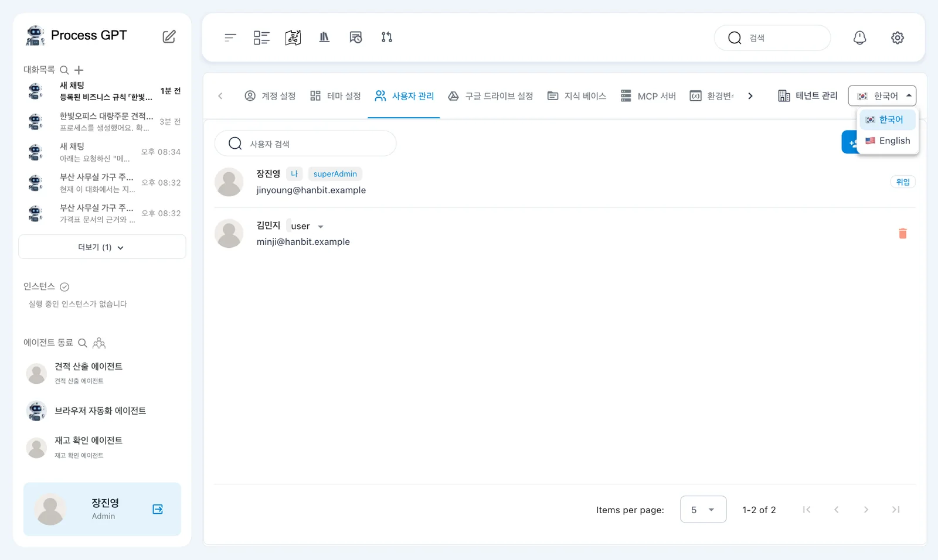Select 한국어 in language menu
The image size is (938, 560).
coord(888,119)
